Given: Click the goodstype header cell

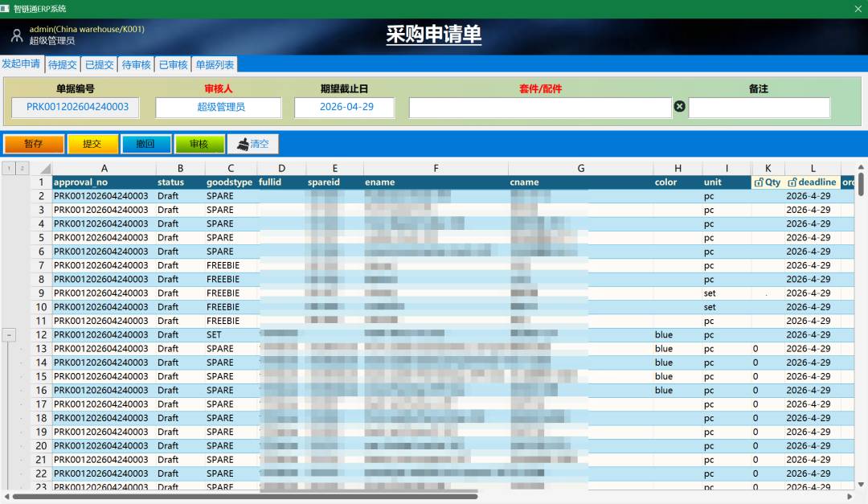Looking at the screenshot, I should 231,182.
